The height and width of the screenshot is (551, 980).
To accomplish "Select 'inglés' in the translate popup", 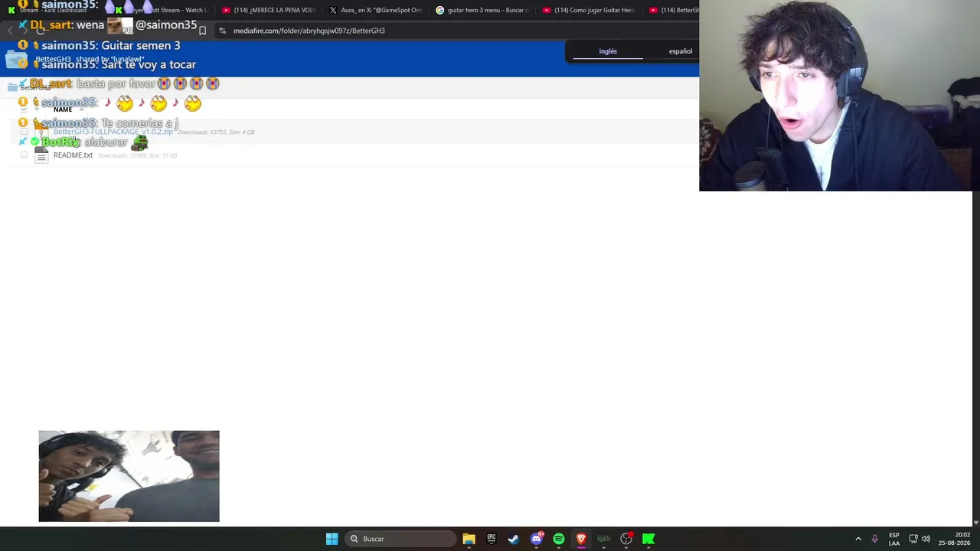I will [608, 51].
